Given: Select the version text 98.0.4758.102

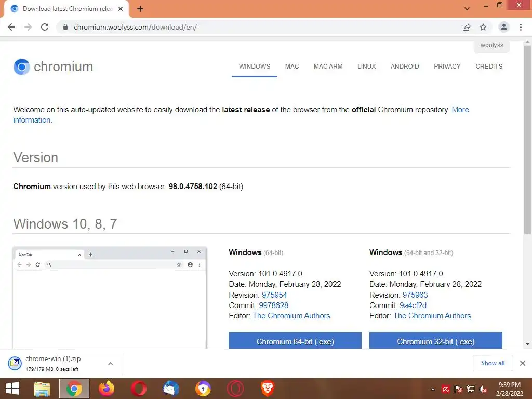Looking at the screenshot, I should (193, 187).
